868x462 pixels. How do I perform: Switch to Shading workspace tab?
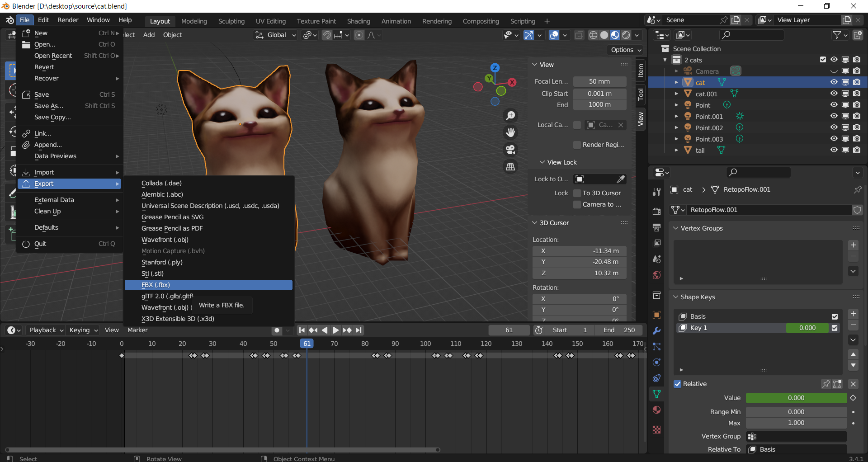tap(359, 21)
